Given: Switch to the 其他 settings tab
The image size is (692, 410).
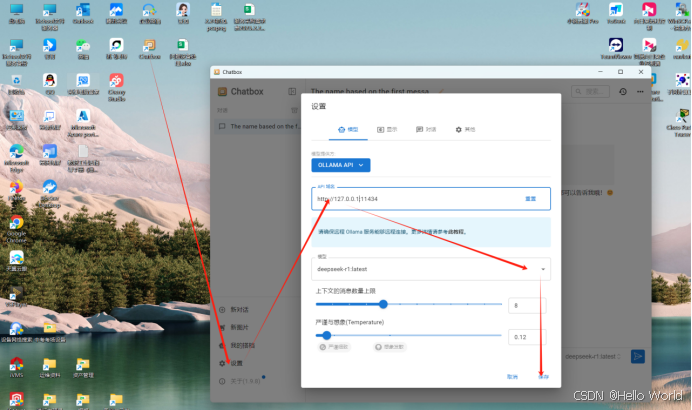Looking at the screenshot, I should (465, 129).
